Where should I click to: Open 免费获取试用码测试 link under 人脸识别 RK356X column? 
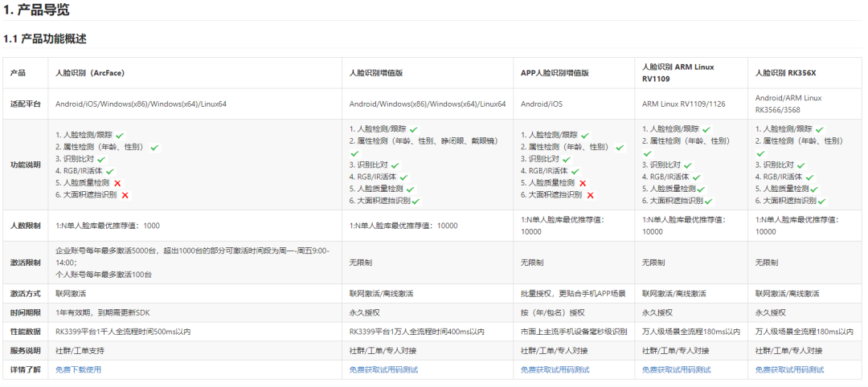pos(789,369)
